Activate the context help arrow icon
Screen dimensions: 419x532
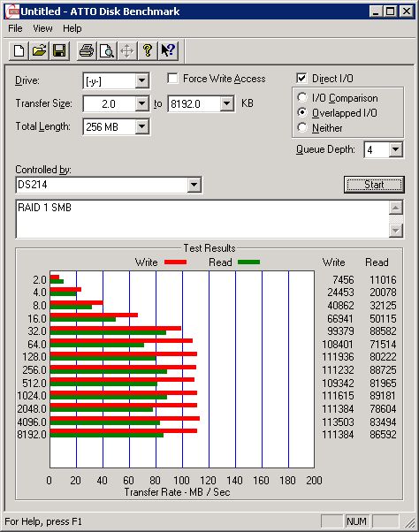(168, 51)
